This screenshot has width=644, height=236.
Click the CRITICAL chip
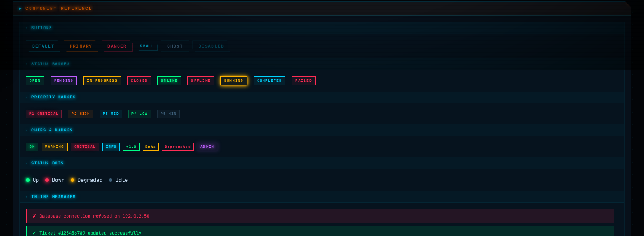85,147
